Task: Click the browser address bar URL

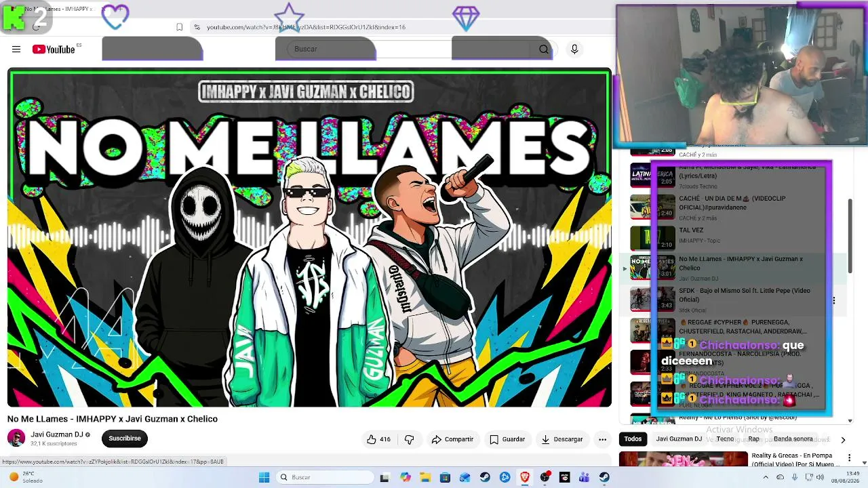Action: (x=306, y=27)
